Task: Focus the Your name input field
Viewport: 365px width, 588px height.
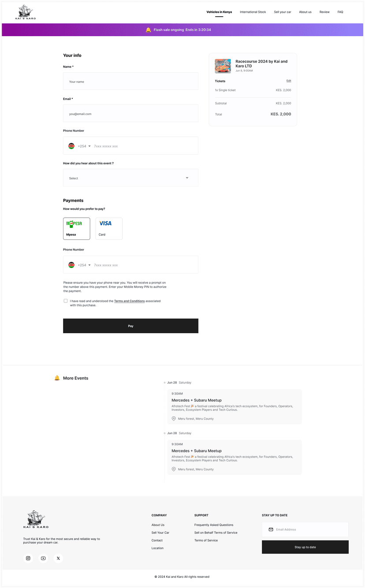Action: 130,82
